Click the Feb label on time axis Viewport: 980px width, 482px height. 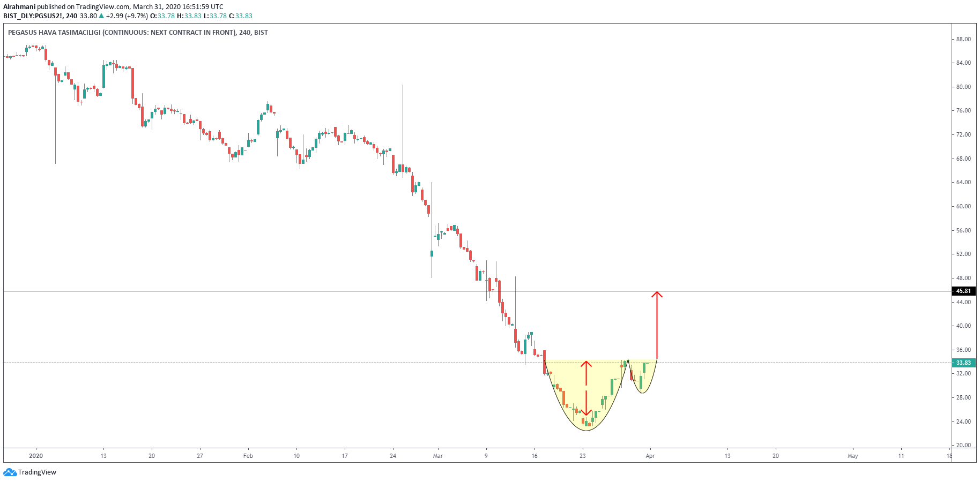[x=248, y=456]
